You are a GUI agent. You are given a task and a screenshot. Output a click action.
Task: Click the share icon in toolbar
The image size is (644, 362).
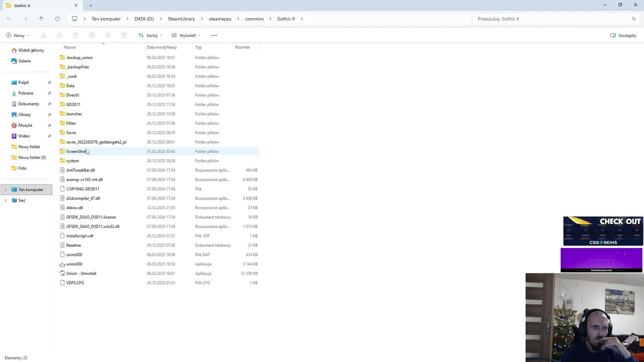point(108,35)
